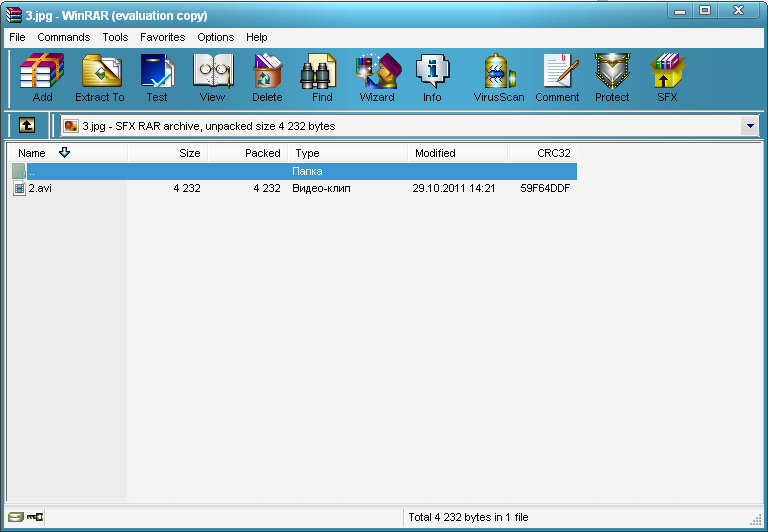Image resolution: width=768 pixels, height=532 pixels.
Task: Select the Папка parent folder row
Action: pos(293,171)
